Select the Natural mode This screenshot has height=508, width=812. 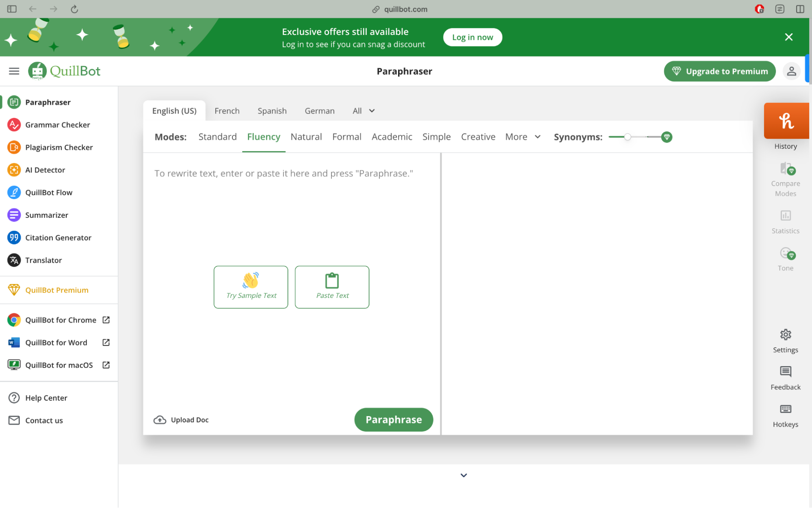point(306,137)
